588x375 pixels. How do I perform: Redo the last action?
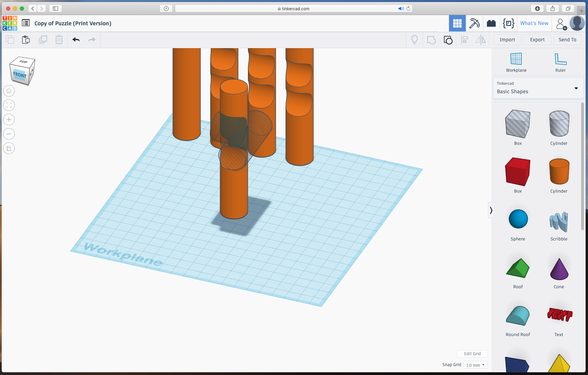tap(92, 40)
